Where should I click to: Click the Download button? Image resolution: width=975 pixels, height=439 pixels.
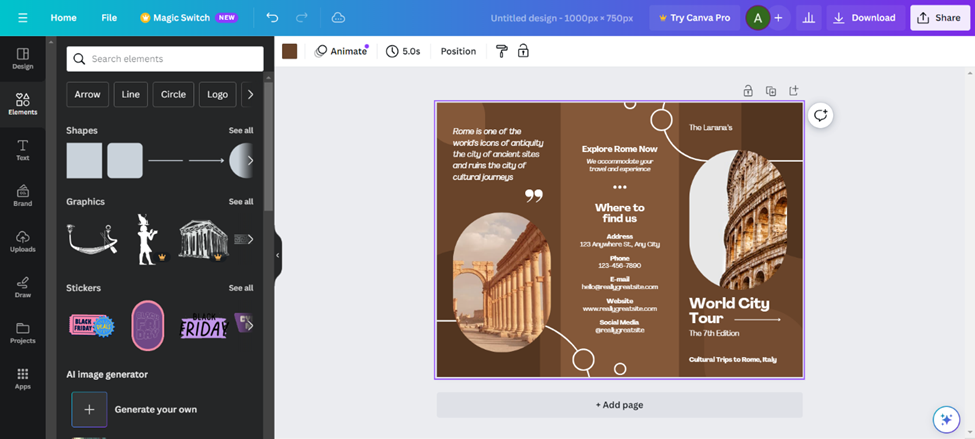[x=866, y=18]
